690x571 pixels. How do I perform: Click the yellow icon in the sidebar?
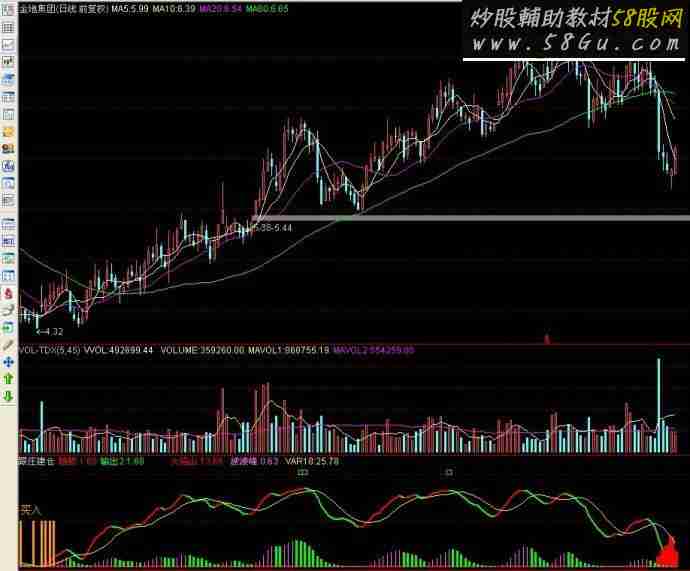pyautogui.click(x=8, y=132)
